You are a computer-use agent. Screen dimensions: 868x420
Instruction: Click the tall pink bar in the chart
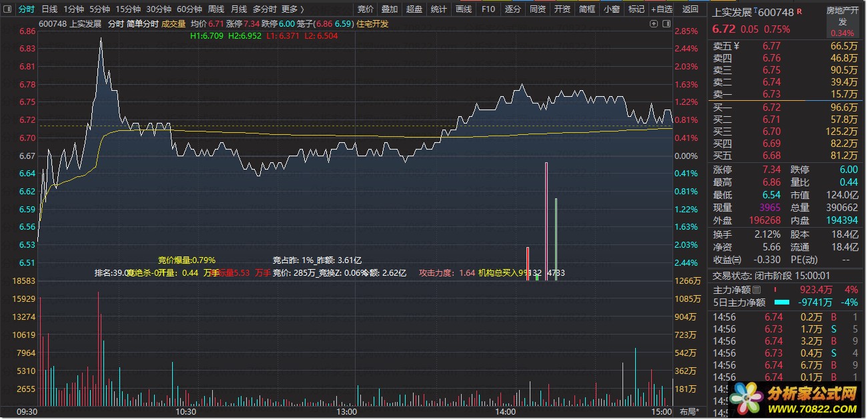[x=546, y=221]
